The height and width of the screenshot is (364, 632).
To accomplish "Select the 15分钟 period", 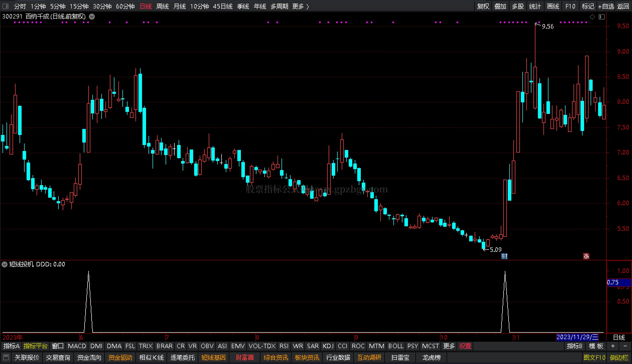I will [79, 6].
